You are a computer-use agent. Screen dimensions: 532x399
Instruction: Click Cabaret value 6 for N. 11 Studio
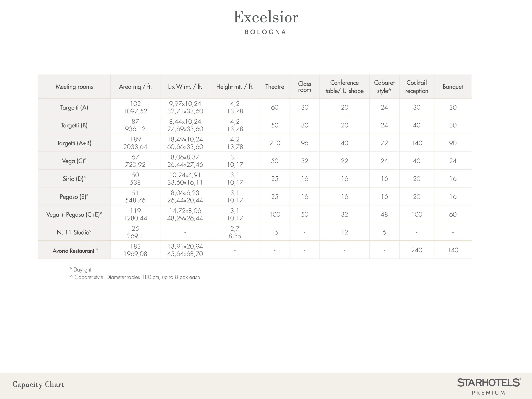[x=384, y=232]
